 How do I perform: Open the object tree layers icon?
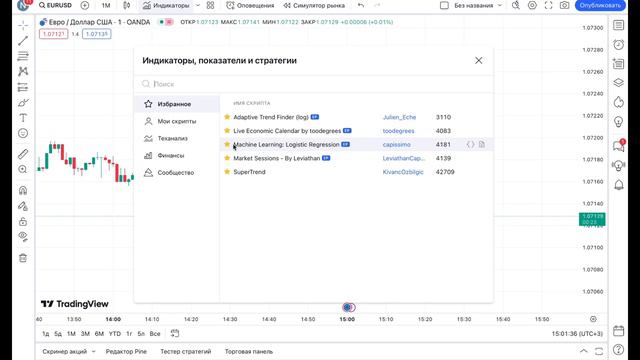click(x=618, y=83)
